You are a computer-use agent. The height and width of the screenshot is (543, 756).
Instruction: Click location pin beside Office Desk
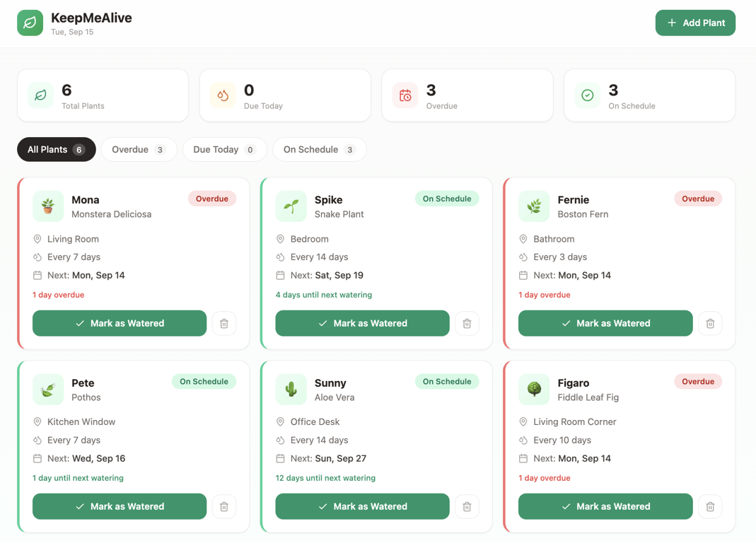[x=280, y=421]
